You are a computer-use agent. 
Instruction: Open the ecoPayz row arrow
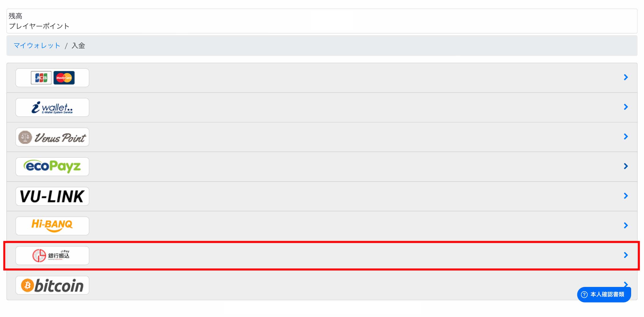coord(626,166)
